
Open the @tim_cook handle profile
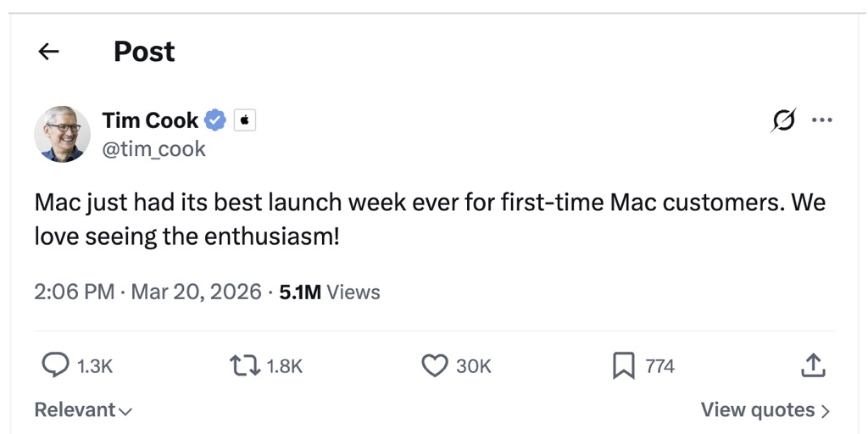pos(153,149)
